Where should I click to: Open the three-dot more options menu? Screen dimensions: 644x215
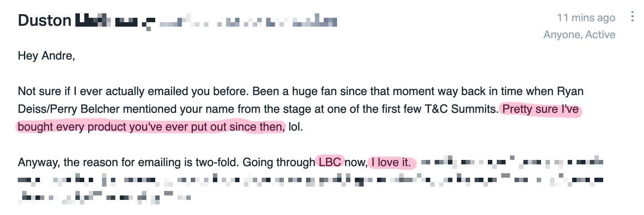(x=632, y=18)
